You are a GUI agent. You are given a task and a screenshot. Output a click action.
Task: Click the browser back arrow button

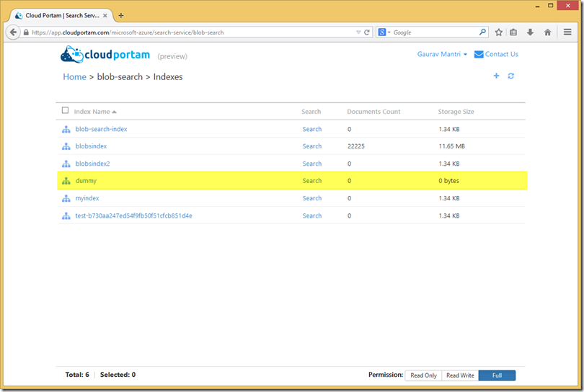(13, 32)
